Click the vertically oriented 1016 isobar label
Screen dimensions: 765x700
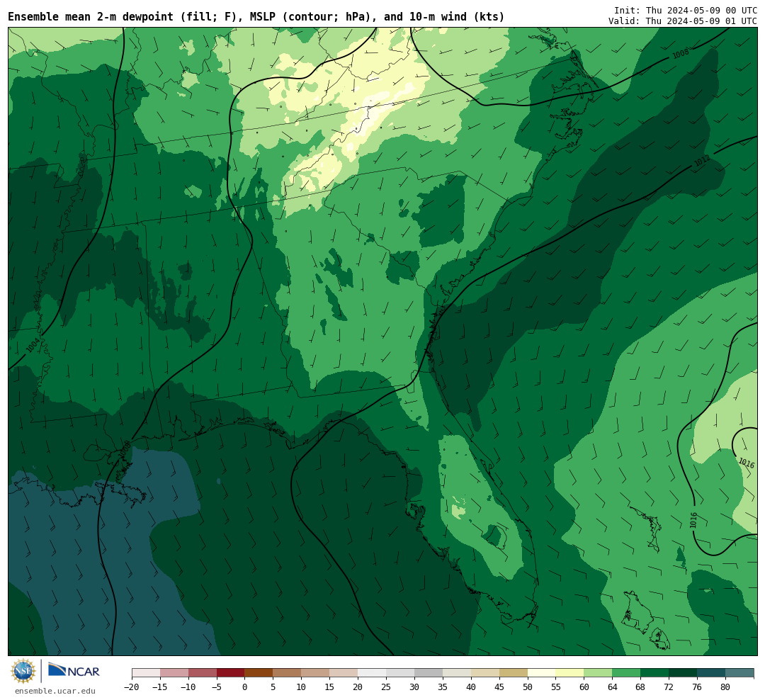click(693, 520)
